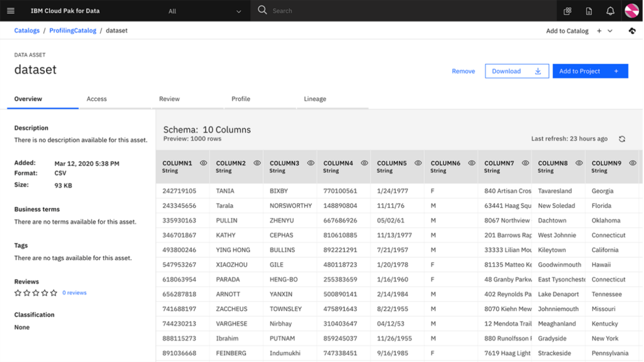Open the Lineage tab
This screenshot has width=644, height=362.
[x=314, y=99]
